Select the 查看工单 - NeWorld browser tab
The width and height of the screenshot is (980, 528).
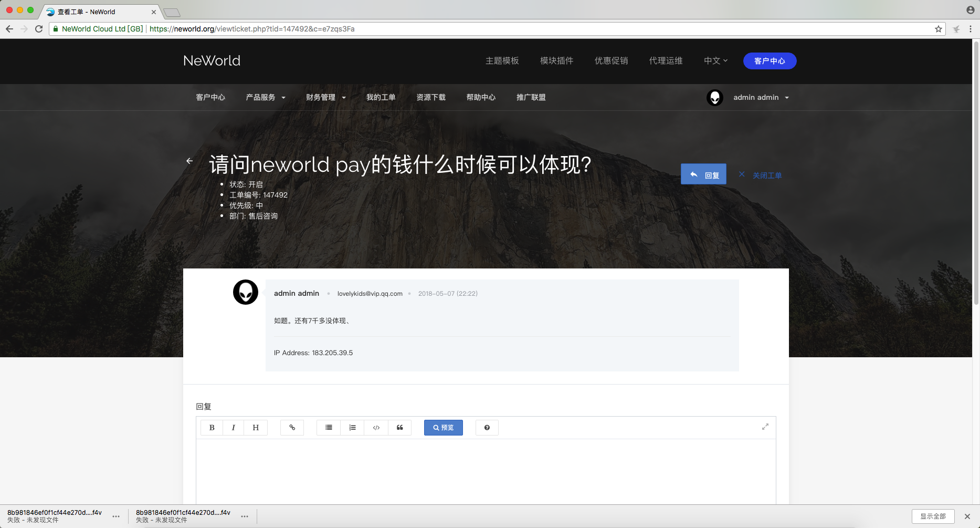(x=100, y=12)
